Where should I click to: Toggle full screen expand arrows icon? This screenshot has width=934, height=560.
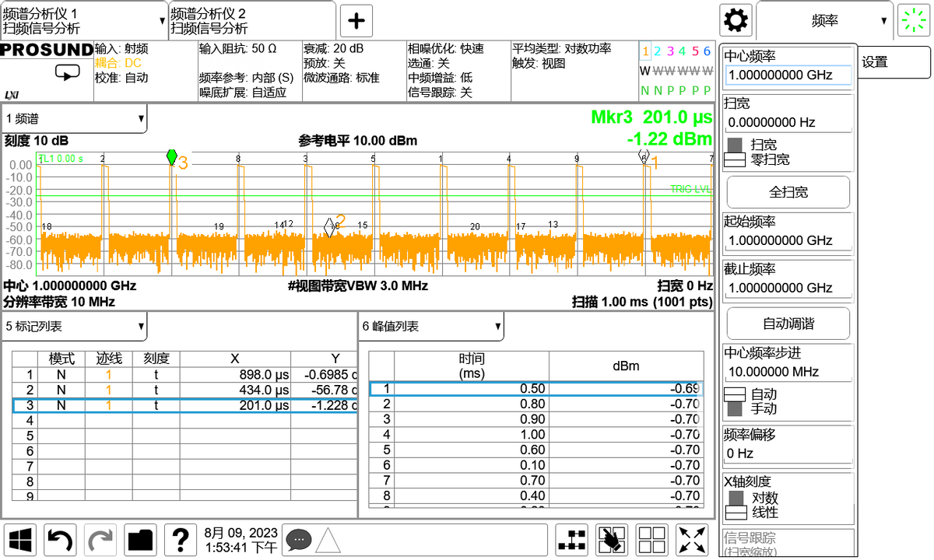(x=692, y=540)
